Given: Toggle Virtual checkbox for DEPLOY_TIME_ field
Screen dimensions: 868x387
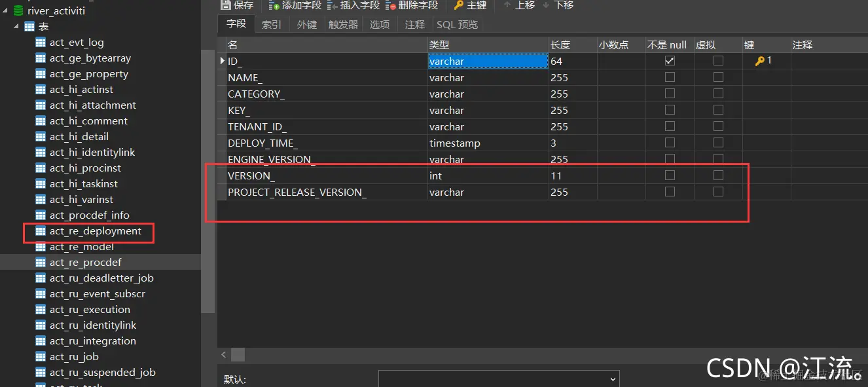Looking at the screenshot, I should [x=718, y=142].
